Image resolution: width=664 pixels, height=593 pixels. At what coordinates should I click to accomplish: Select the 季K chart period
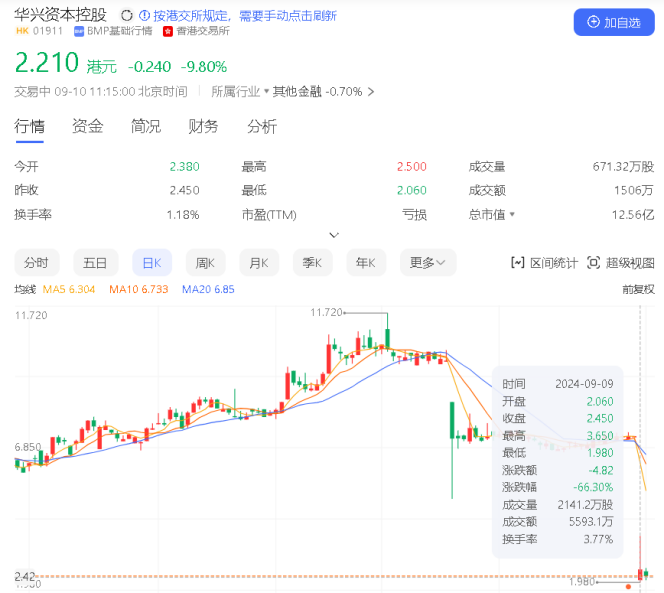coord(312,263)
